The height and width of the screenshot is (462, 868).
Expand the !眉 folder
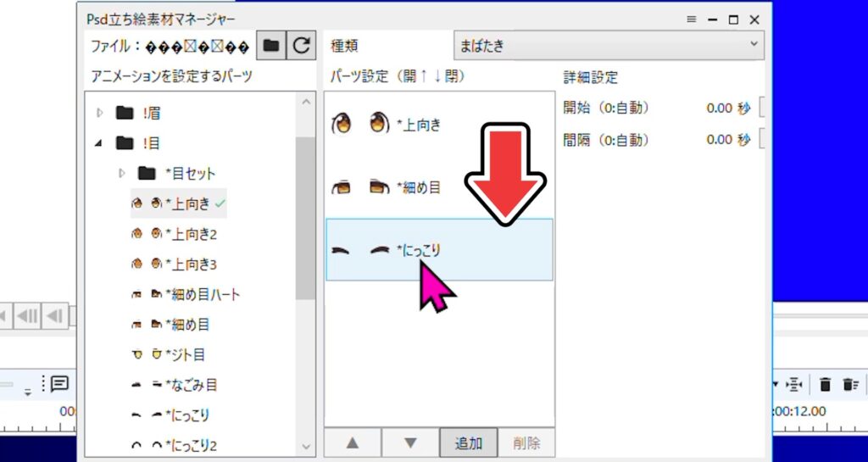pos(99,112)
